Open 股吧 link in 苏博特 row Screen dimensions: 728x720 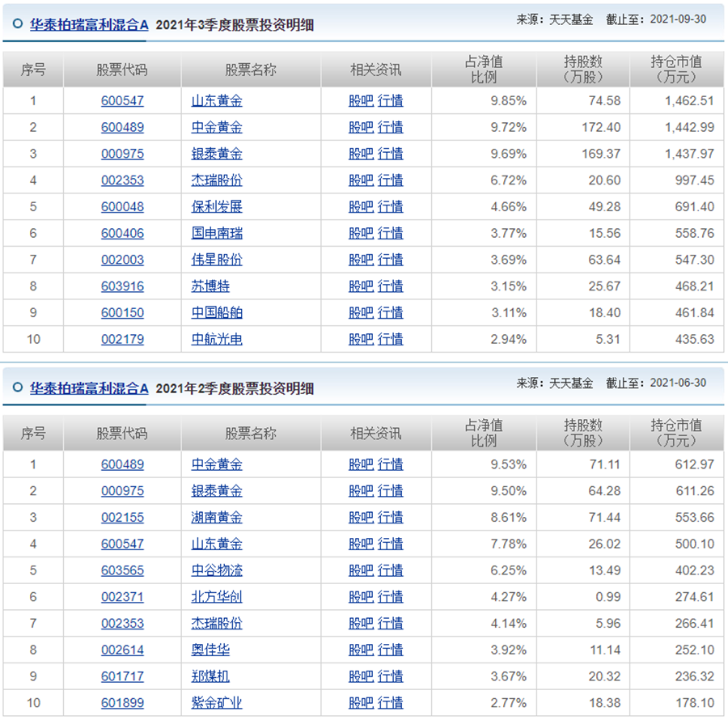[362, 286]
